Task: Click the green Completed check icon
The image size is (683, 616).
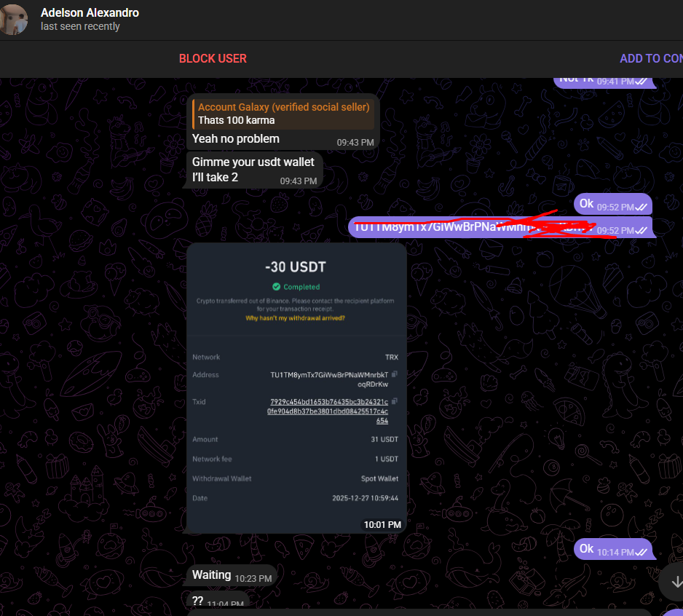Action: click(x=276, y=287)
